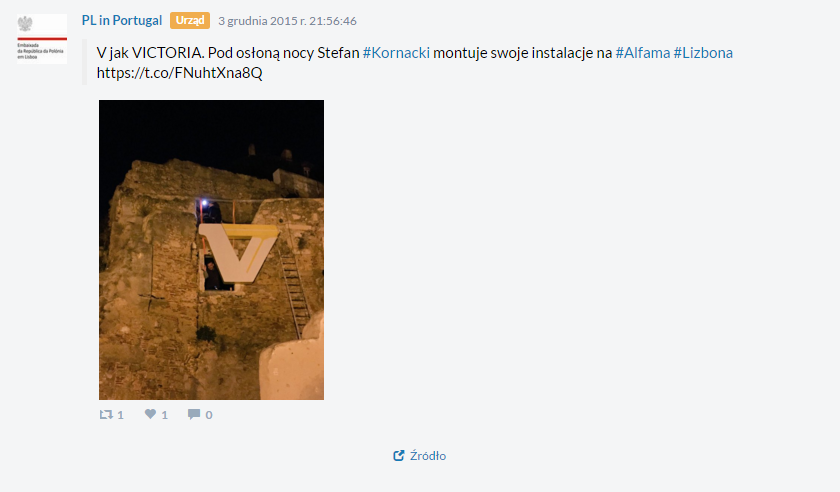840x492 pixels.
Task: Open the #Alfama hashtag
Action: [x=642, y=53]
